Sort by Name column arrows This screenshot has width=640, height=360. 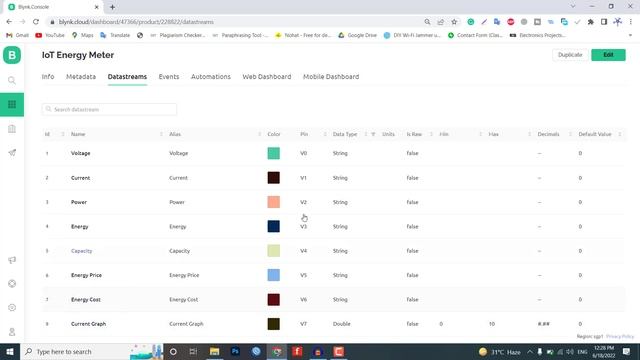pos(161,134)
